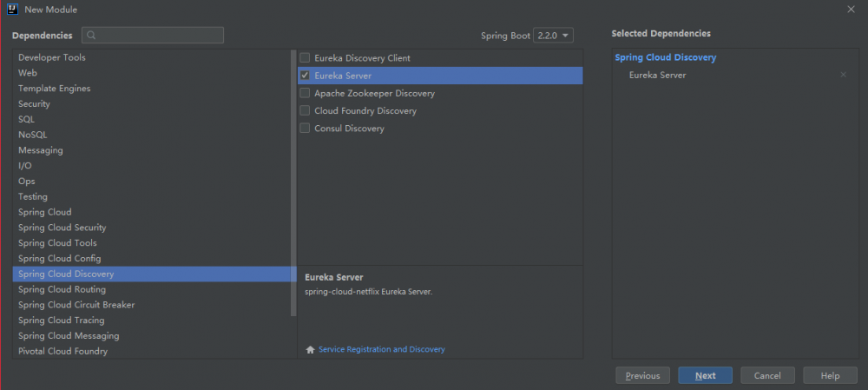Uncheck the Eureka Server checkbox
The image size is (868, 390).
click(305, 76)
